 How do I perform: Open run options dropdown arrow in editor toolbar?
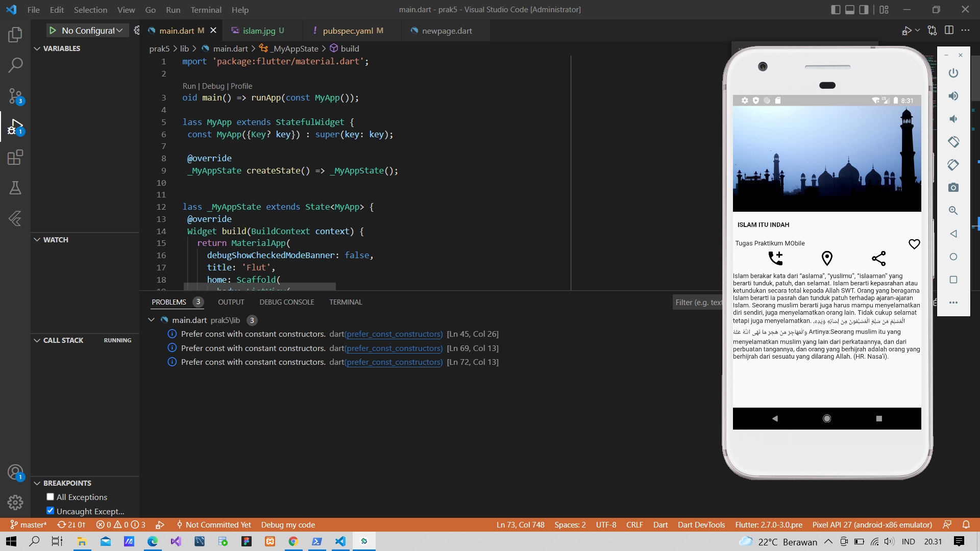[x=917, y=31]
